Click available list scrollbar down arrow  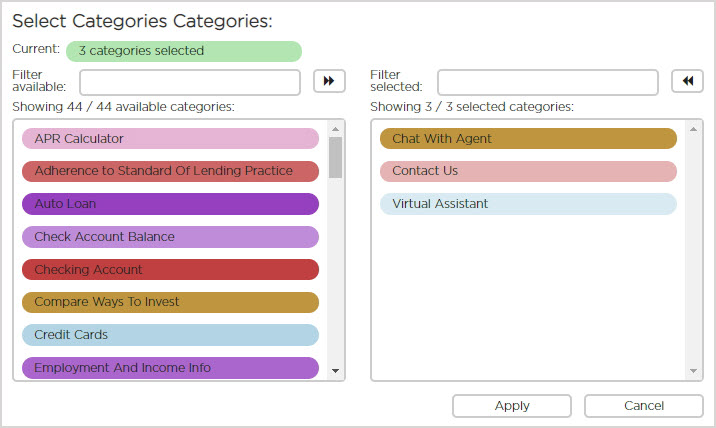(x=336, y=371)
